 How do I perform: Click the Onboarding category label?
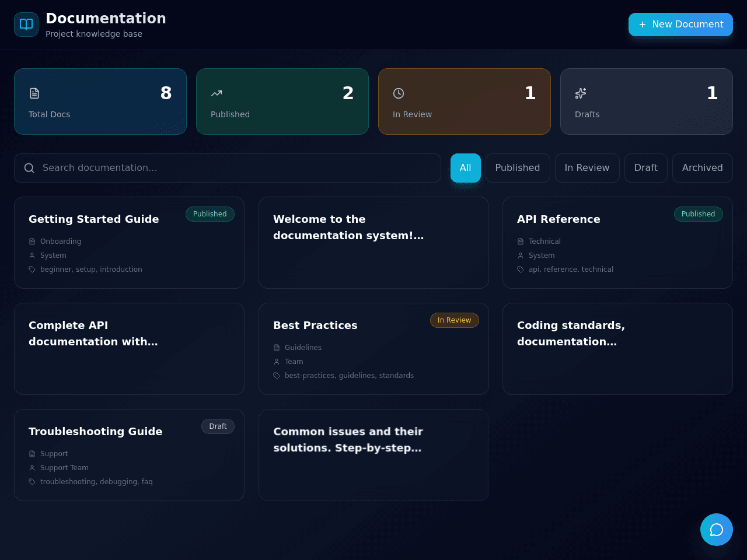point(61,242)
